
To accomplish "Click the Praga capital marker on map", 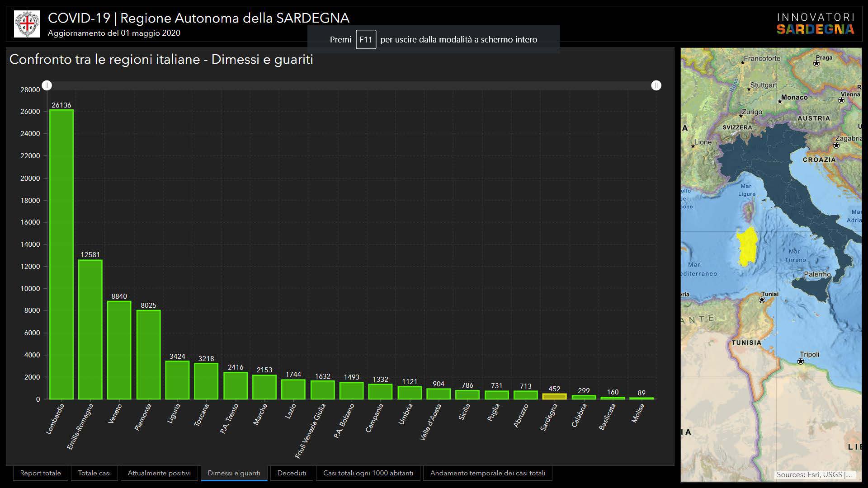I will 816,63.
